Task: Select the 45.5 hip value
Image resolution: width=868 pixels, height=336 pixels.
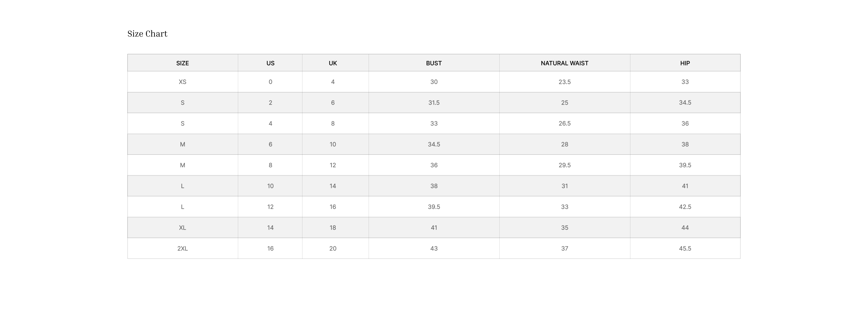Action: point(685,248)
